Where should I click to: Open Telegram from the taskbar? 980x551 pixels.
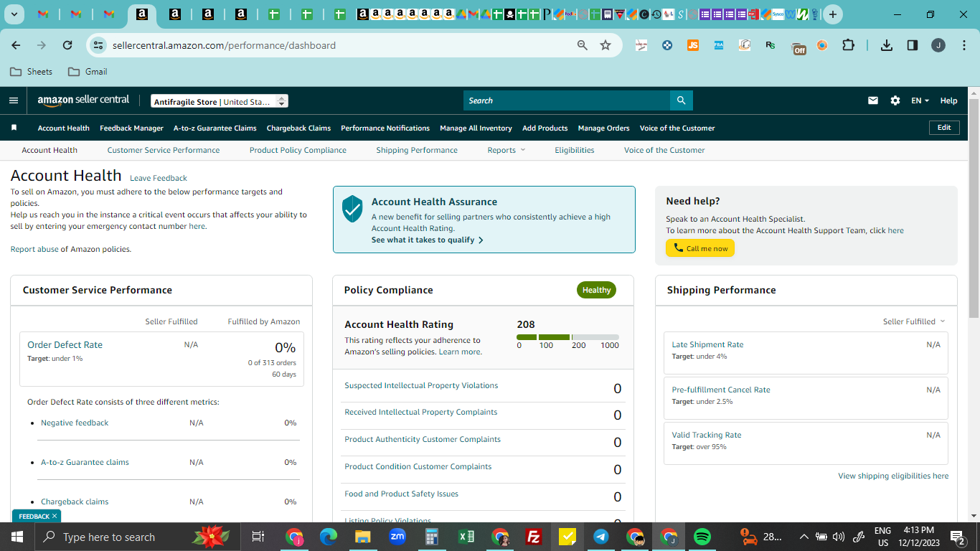pos(601,537)
